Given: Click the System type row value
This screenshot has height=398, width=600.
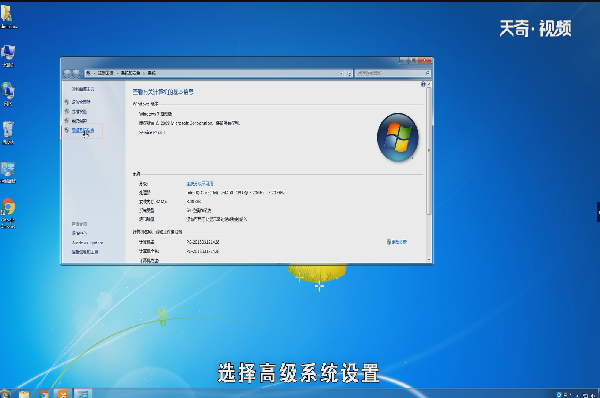Looking at the screenshot, I should [199, 210].
